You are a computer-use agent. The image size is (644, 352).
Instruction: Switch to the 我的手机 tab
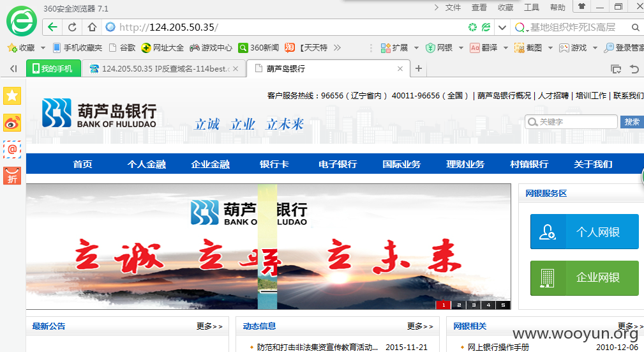[x=54, y=68]
